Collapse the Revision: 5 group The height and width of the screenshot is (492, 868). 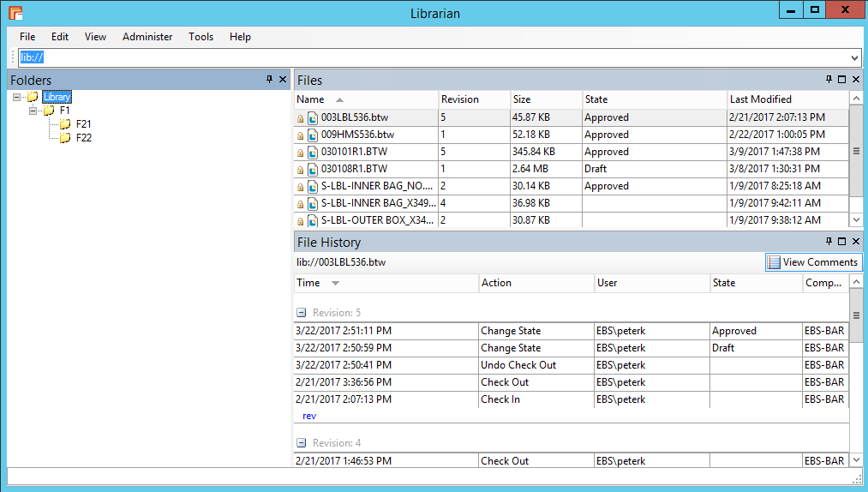tap(301, 313)
